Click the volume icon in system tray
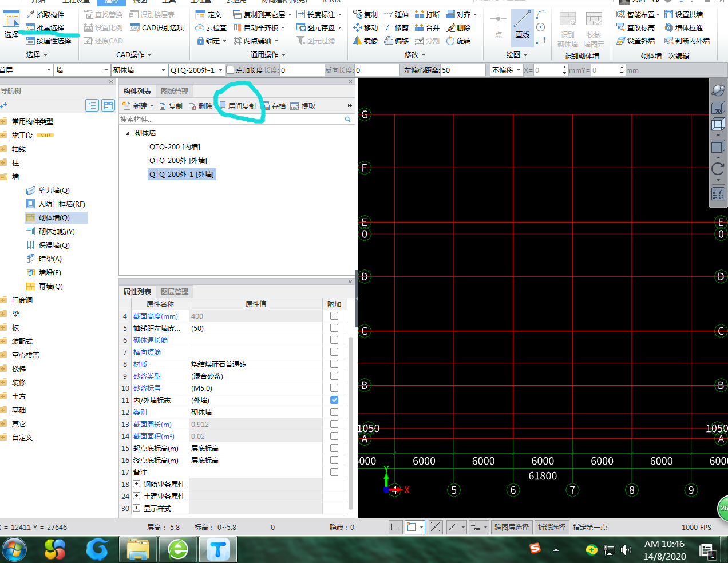Viewport: 728px width, 563px height. pyautogui.click(x=626, y=550)
